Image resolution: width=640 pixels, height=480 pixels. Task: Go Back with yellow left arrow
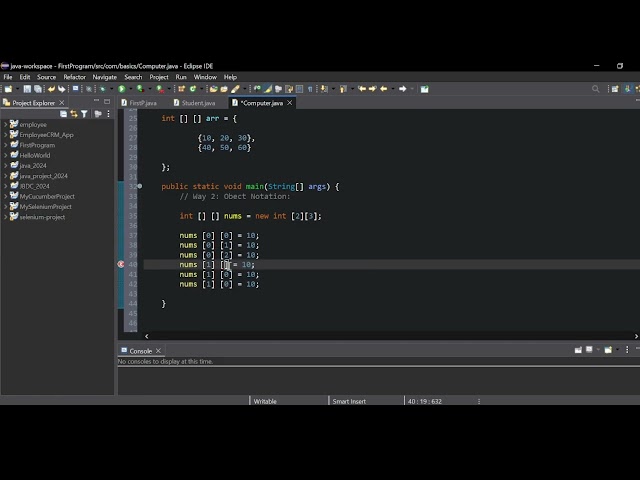[384, 89]
